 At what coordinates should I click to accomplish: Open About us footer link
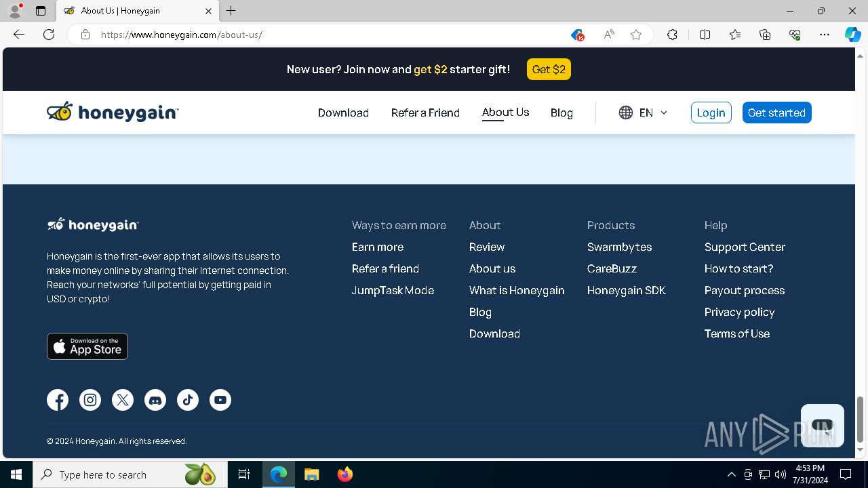point(492,268)
